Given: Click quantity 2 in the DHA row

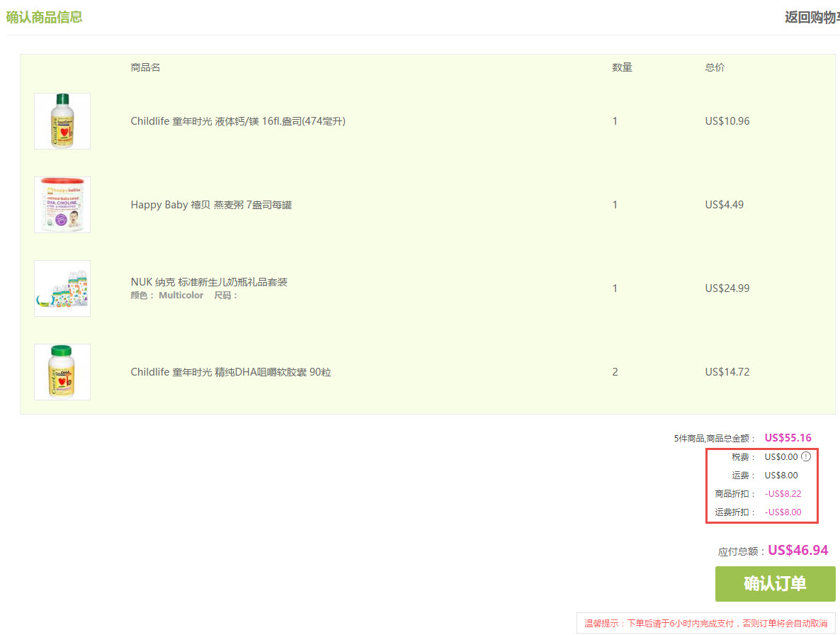Looking at the screenshot, I should coord(615,372).
